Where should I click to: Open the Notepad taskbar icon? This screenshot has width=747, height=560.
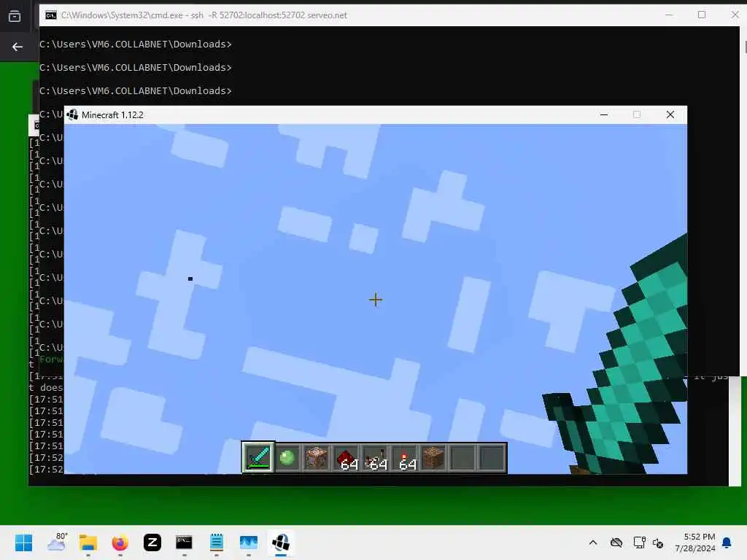tap(216, 542)
